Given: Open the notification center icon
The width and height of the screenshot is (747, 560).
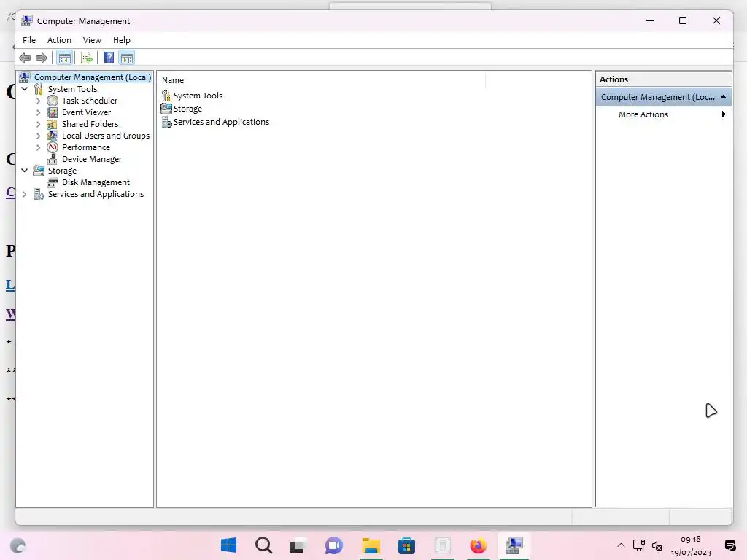Looking at the screenshot, I should coord(729,545).
